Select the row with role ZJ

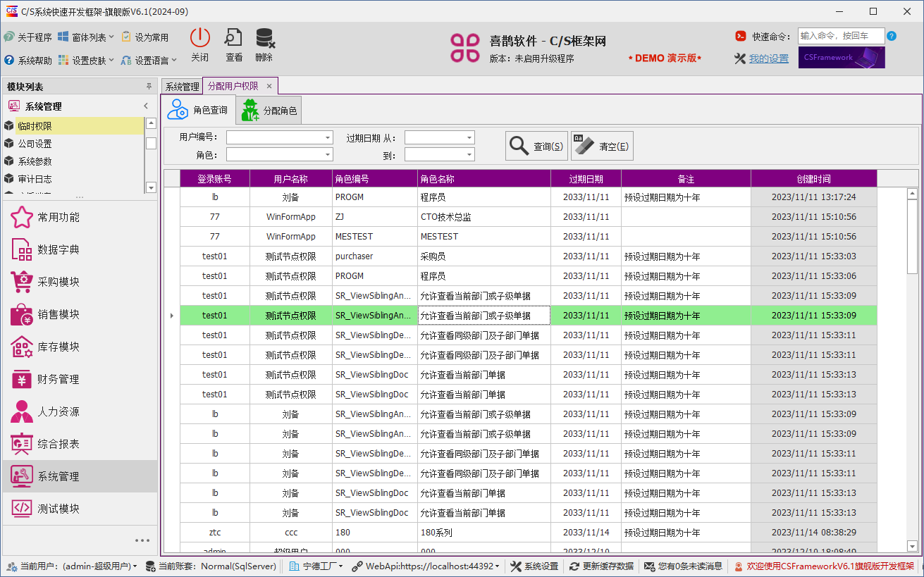tap(529, 217)
